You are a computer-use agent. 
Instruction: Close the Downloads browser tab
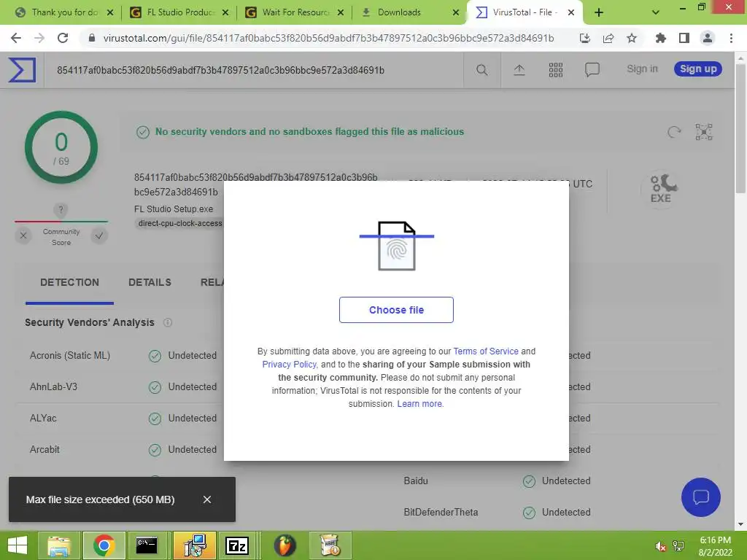(456, 12)
